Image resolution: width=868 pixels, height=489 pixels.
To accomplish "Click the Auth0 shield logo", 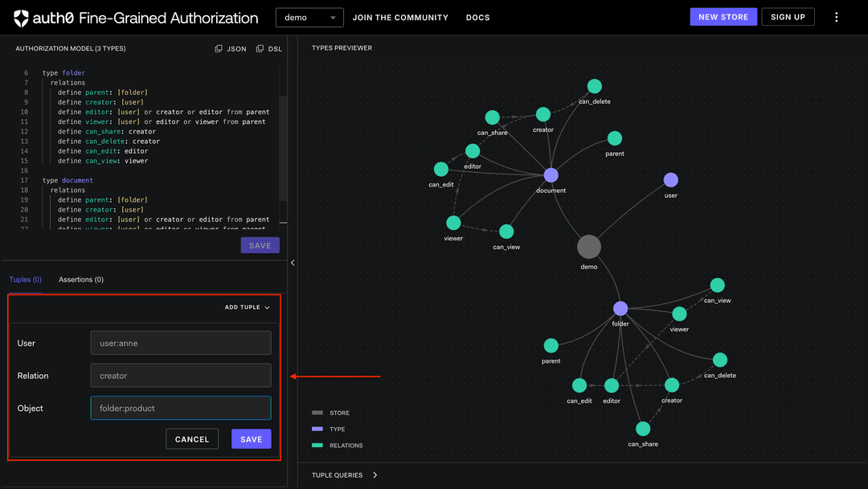I will click(x=19, y=17).
